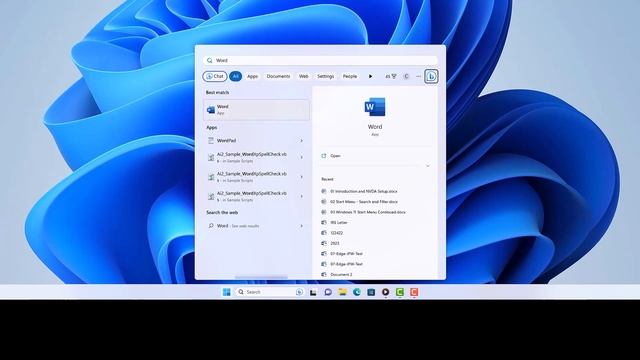This screenshot has width=640, height=360.
Task: Click the Word icon beside "2023"
Action: [x=324, y=243]
